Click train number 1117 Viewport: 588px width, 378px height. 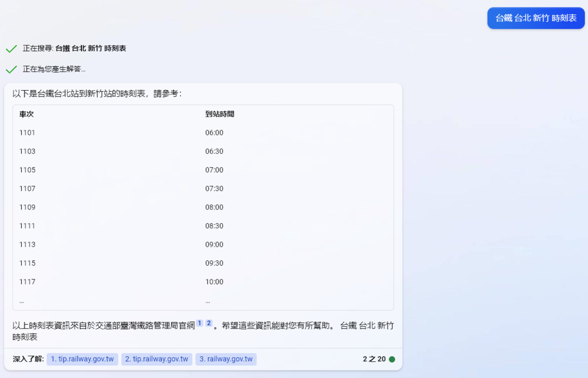point(28,282)
